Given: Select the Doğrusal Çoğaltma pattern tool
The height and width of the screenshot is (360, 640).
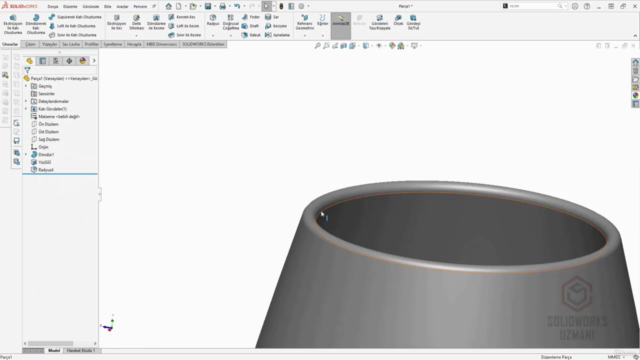Looking at the screenshot, I should point(231,22).
